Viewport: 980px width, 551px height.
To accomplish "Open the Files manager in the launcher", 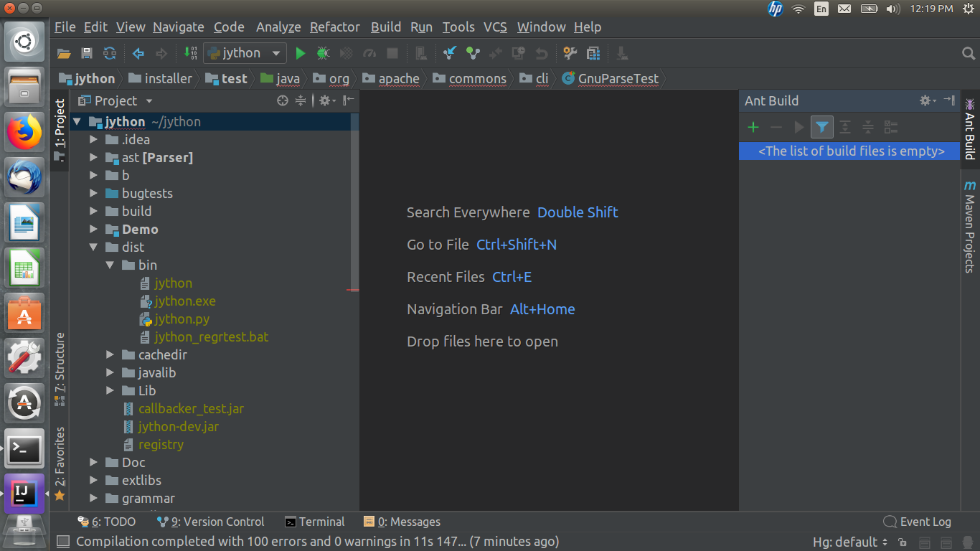I will click(x=25, y=87).
